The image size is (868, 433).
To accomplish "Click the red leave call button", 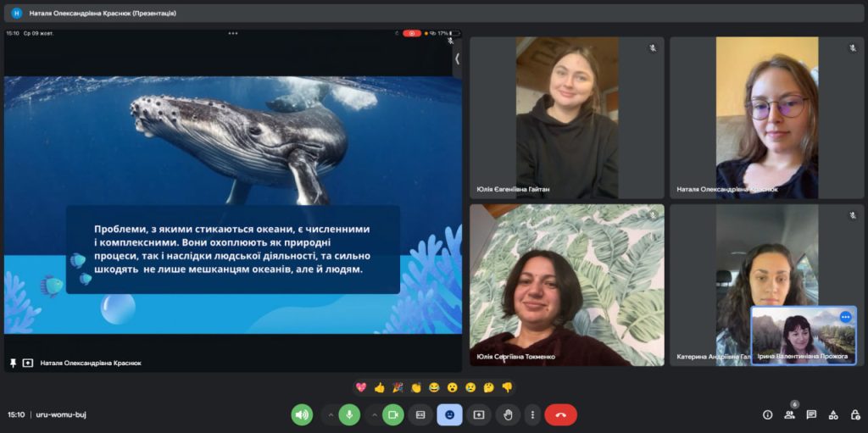I will [x=560, y=414].
